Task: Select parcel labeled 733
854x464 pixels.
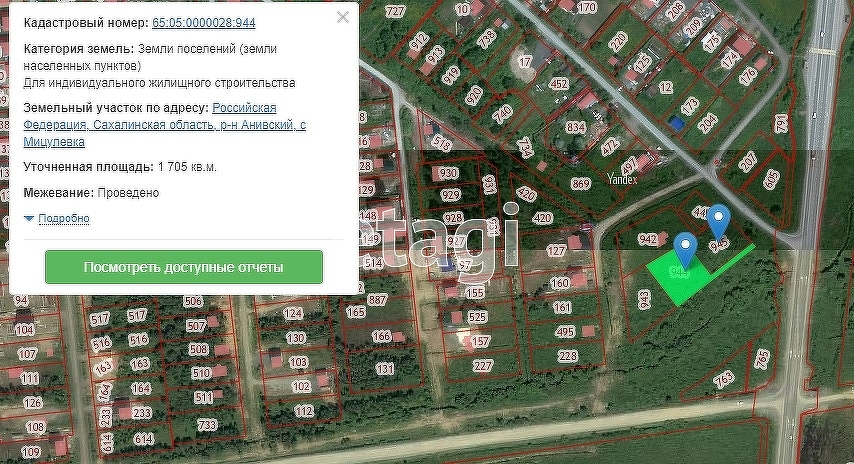Action: 207,425
